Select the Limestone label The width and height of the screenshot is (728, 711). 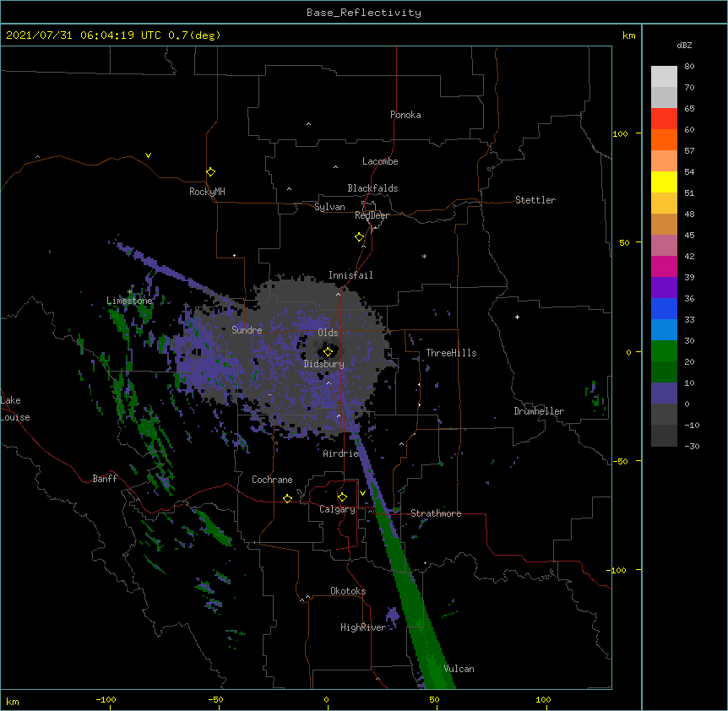point(129,301)
